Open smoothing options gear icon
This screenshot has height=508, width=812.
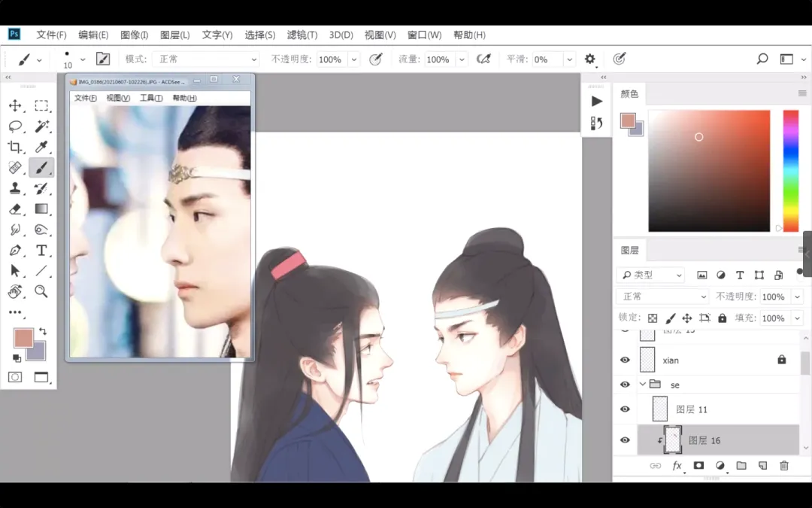(590, 59)
